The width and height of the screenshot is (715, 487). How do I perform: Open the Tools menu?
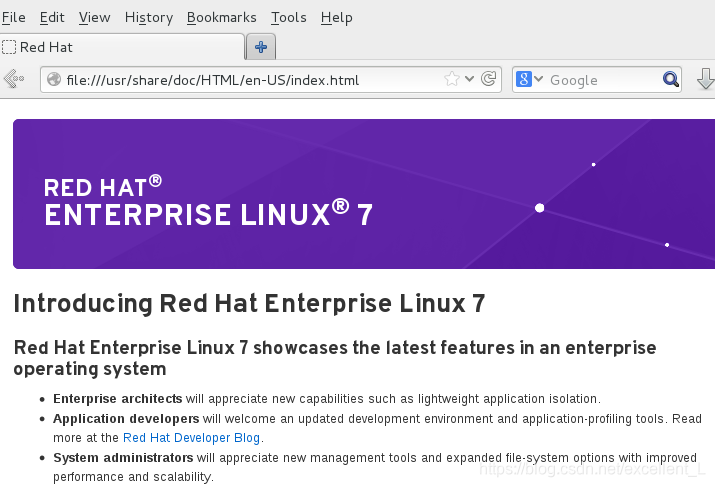click(289, 17)
